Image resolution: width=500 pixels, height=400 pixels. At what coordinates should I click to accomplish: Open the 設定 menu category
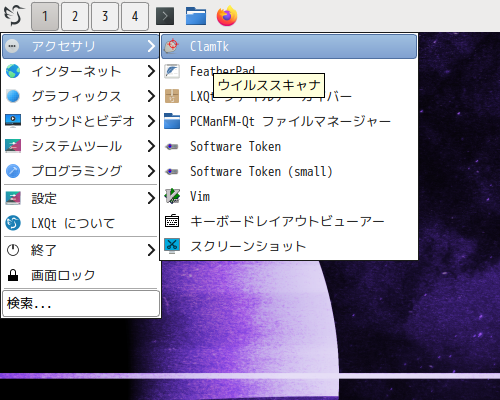pyautogui.click(x=80, y=198)
